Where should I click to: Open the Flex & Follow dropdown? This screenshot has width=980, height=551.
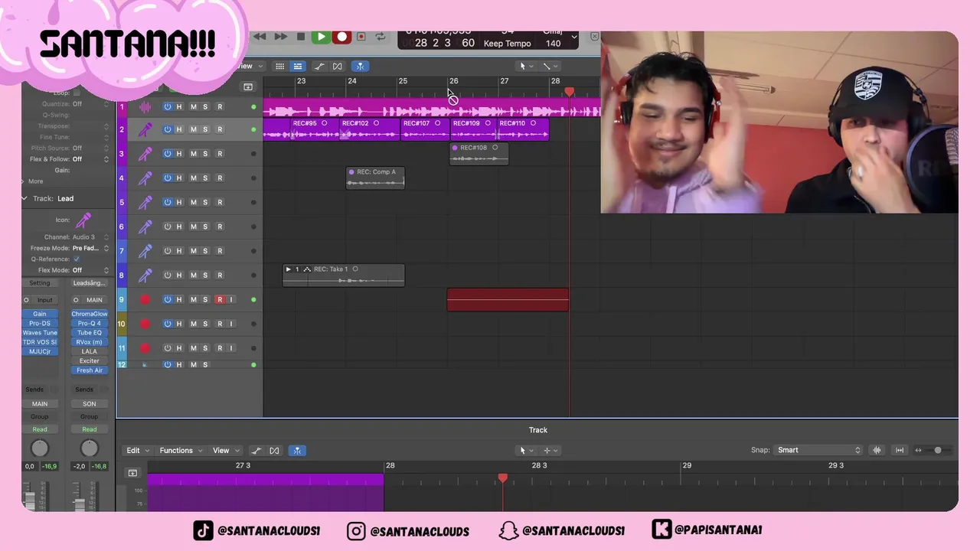click(90, 159)
